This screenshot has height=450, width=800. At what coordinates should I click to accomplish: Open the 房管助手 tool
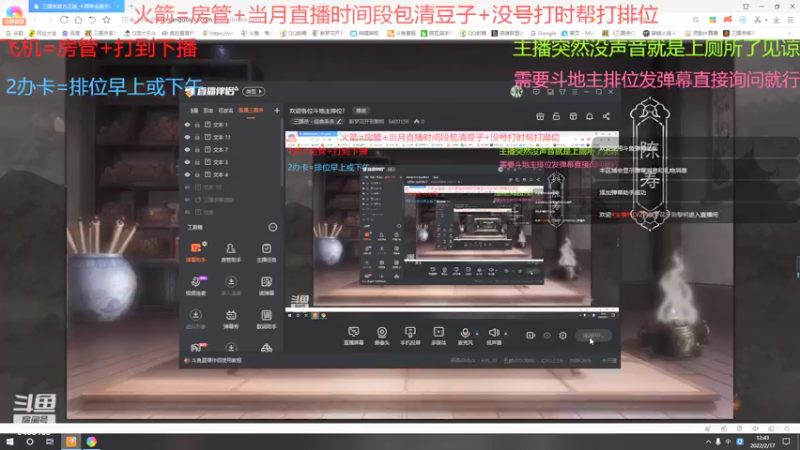coord(231,253)
